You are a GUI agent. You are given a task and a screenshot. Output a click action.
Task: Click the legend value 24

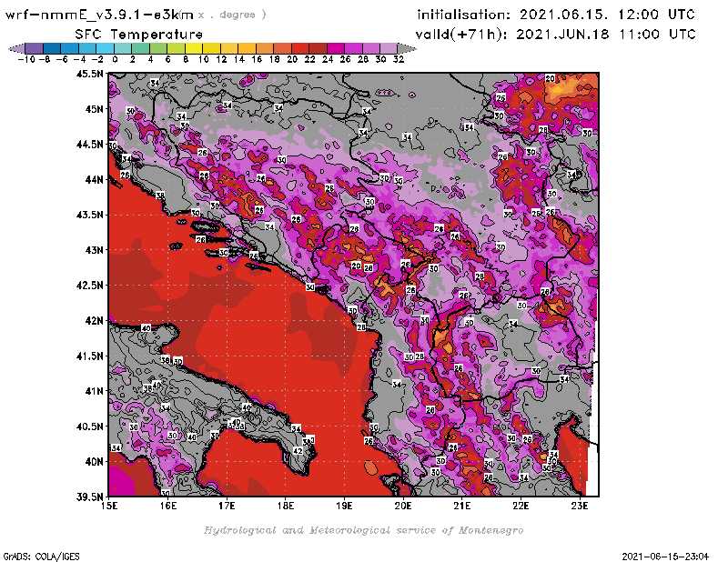pos(328,59)
